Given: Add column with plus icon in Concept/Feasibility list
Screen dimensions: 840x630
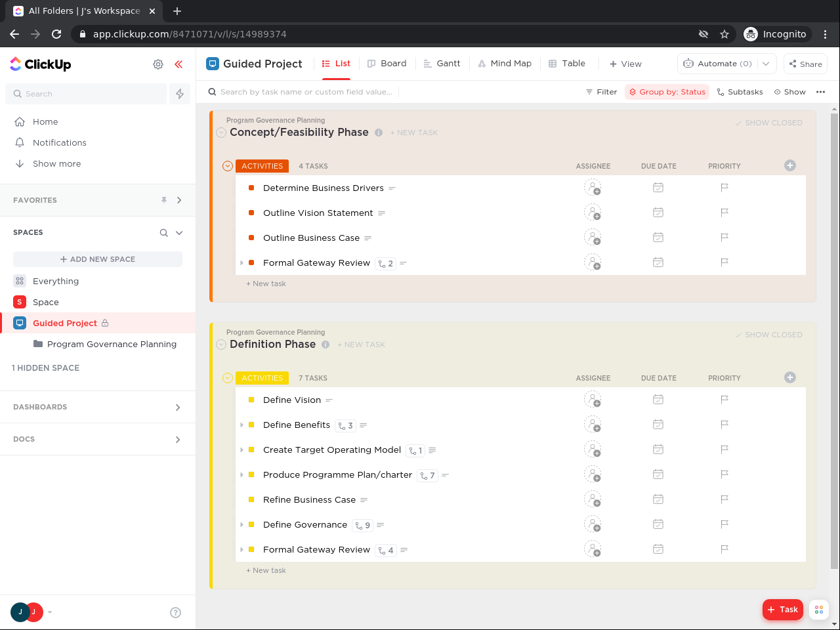Looking at the screenshot, I should (790, 165).
